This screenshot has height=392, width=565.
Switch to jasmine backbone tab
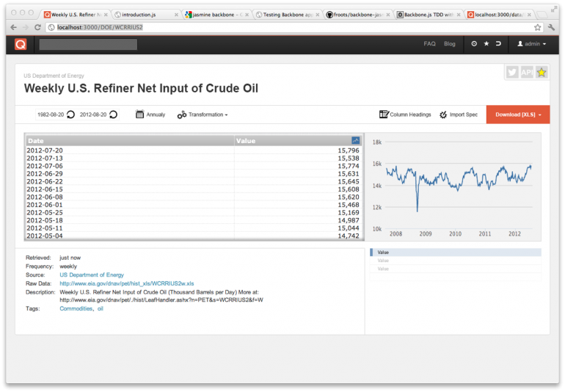coord(216,15)
